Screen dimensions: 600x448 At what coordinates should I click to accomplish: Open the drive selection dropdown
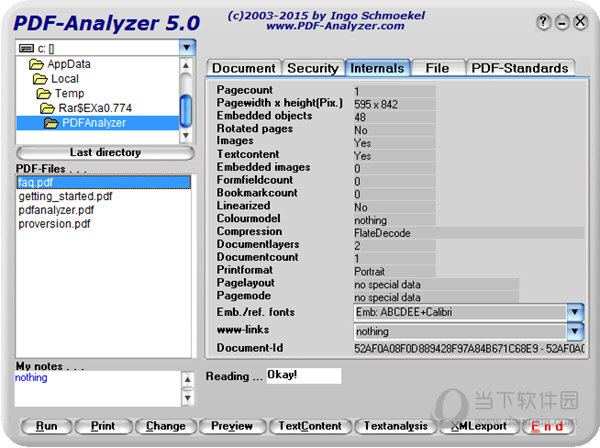(x=187, y=48)
